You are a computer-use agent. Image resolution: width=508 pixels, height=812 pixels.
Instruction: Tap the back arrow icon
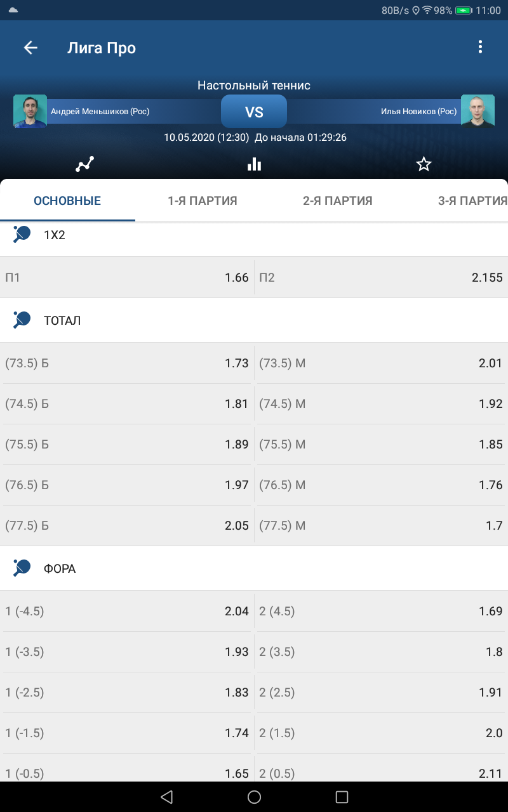click(30, 48)
